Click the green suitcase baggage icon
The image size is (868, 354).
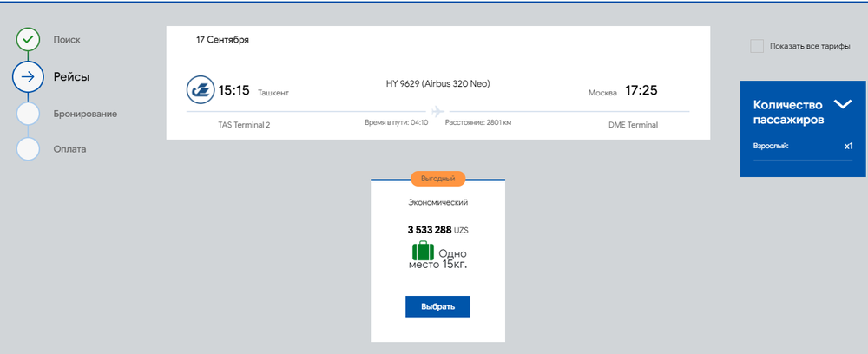click(x=423, y=253)
